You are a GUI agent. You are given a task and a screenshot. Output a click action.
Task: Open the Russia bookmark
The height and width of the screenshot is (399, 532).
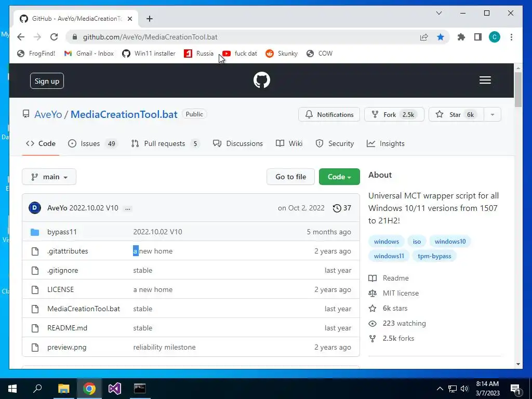point(199,54)
